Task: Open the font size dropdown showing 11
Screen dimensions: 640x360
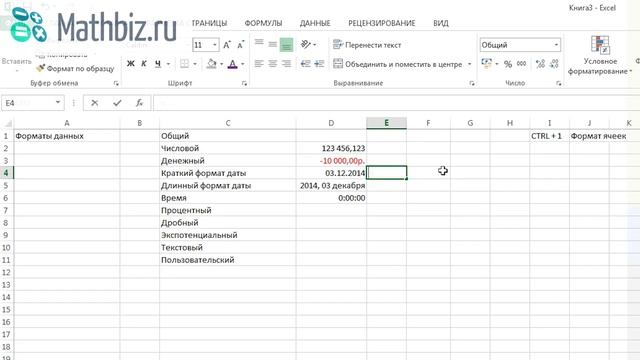Action: point(215,45)
